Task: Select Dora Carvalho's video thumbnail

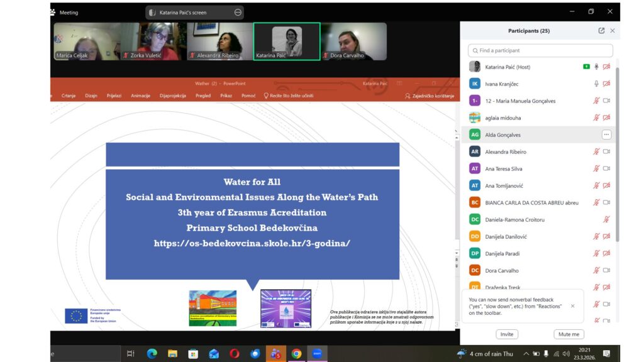Action: tap(353, 41)
